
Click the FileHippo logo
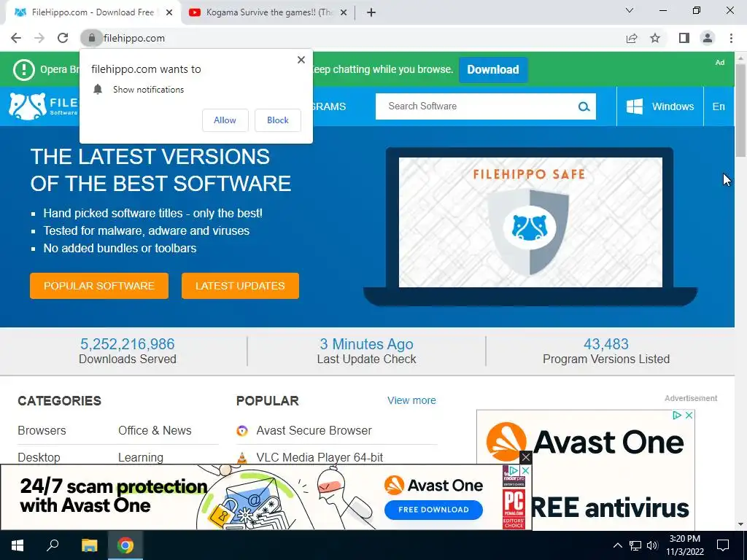[43, 106]
